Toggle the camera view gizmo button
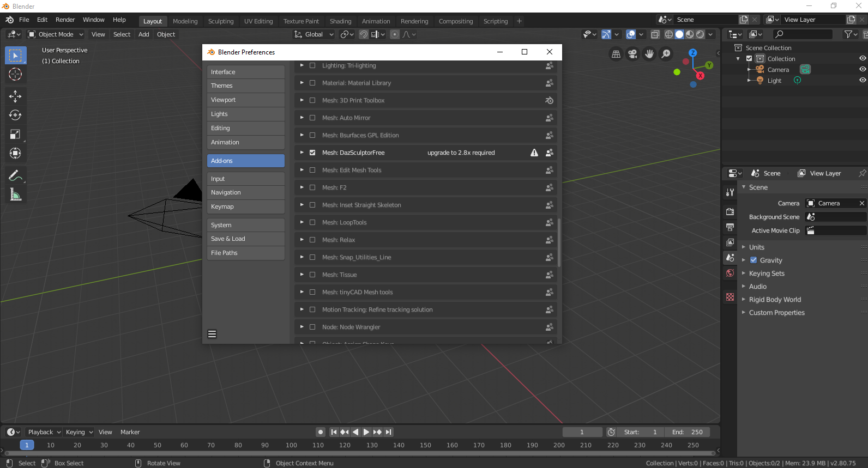This screenshot has height=468, width=868. (x=632, y=54)
